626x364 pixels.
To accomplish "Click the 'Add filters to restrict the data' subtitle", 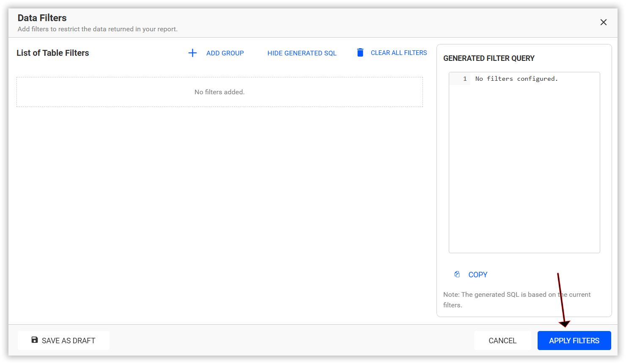I will click(x=98, y=29).
